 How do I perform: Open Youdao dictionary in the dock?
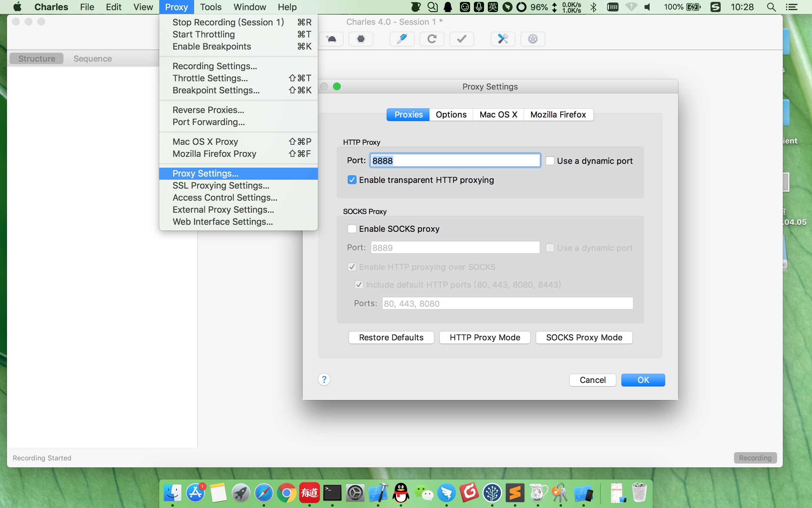click(309, 493)
